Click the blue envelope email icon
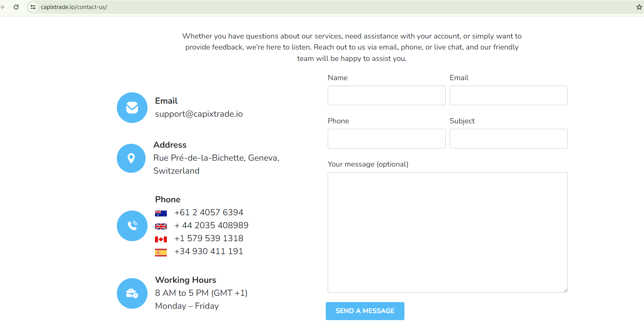 132,108
